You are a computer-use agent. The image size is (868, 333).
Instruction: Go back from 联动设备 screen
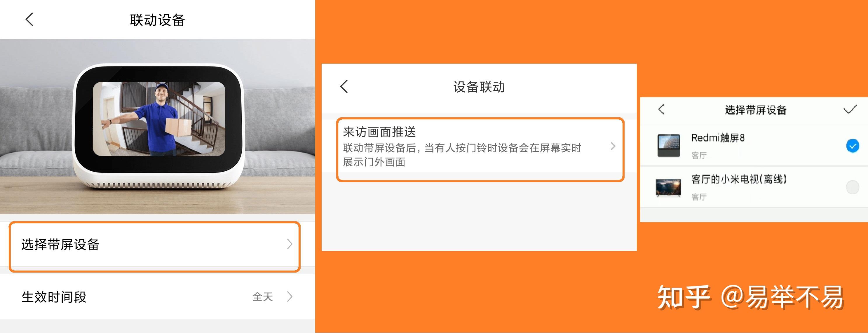(x=29, y=20)
